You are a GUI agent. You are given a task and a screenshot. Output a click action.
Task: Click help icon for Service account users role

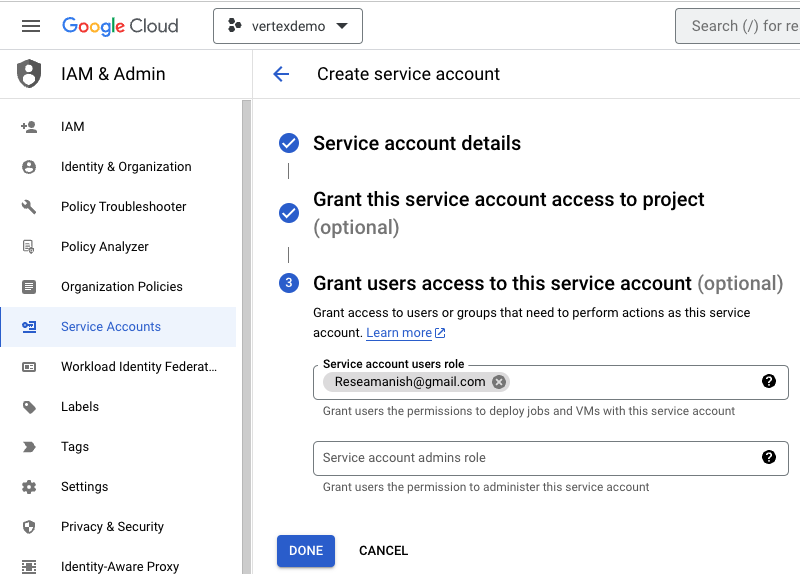(x=768, y=381)
